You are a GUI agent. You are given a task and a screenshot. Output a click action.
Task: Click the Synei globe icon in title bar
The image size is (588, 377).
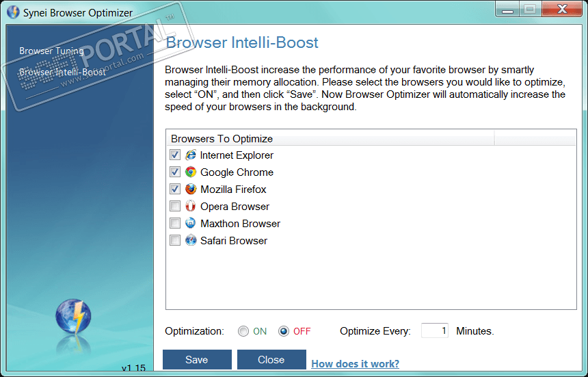pyautogui.click(x=13, y=12)
